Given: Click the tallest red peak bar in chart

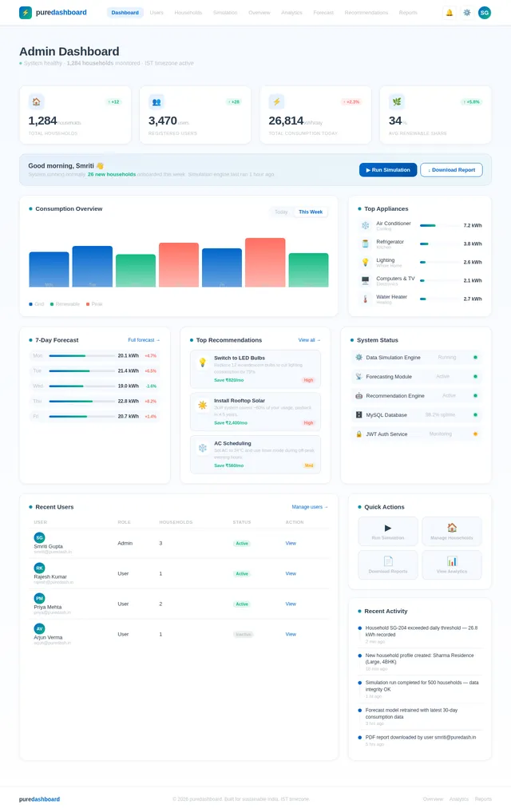Looking at the screenshot, I should [265, 263].
